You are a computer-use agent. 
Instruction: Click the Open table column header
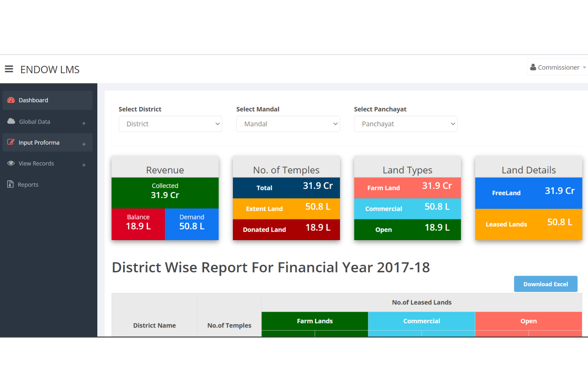coord(528,321)
